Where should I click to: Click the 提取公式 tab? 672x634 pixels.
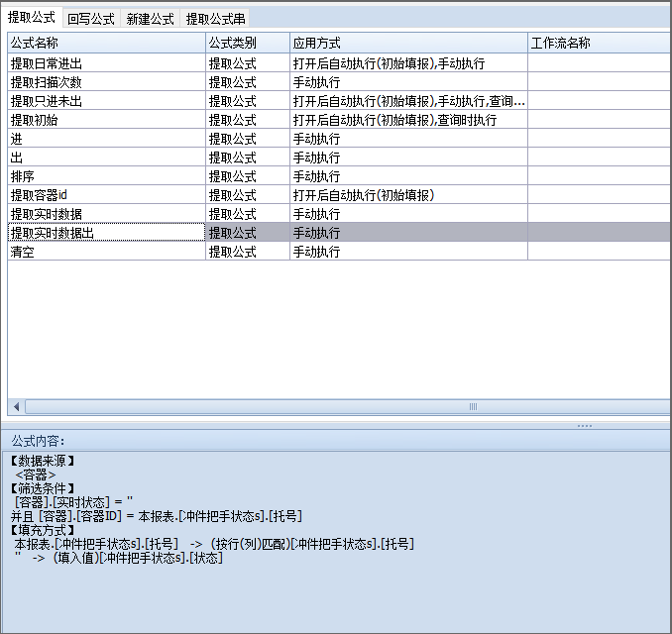(x=32, y=18)
